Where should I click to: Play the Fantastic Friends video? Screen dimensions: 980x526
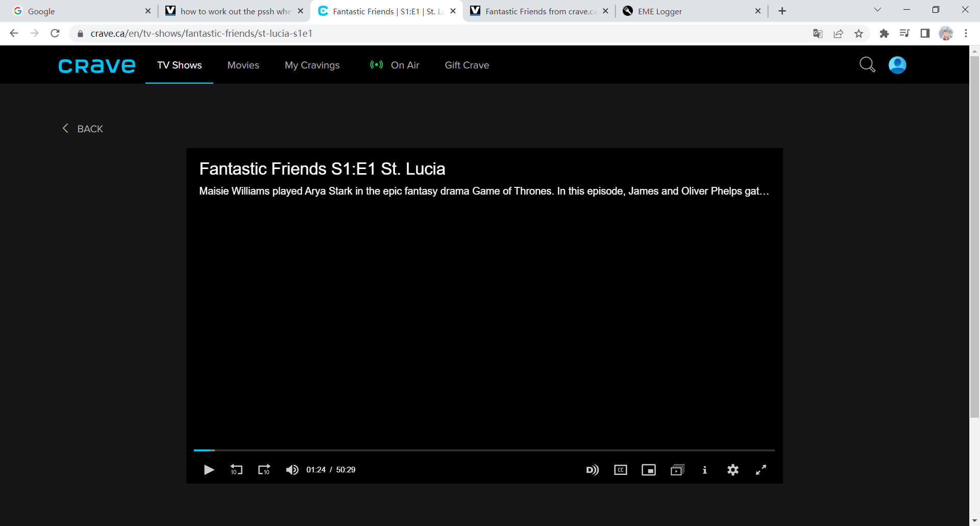(x=209, y=470)
